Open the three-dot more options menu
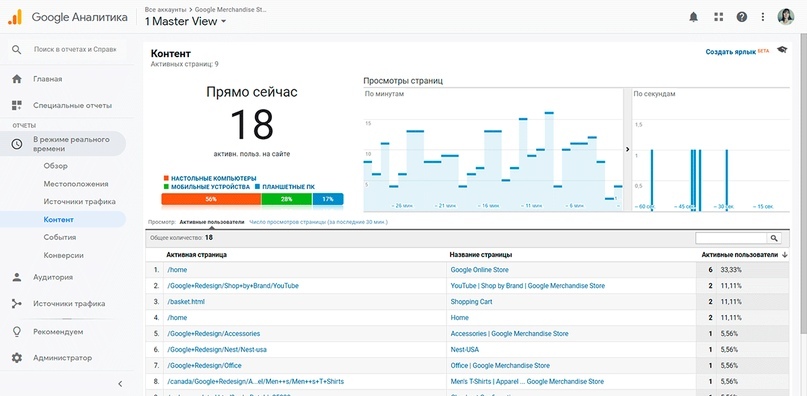Viewport: 807px width, 396px height. pyautogui.click(x=763, y=17)
